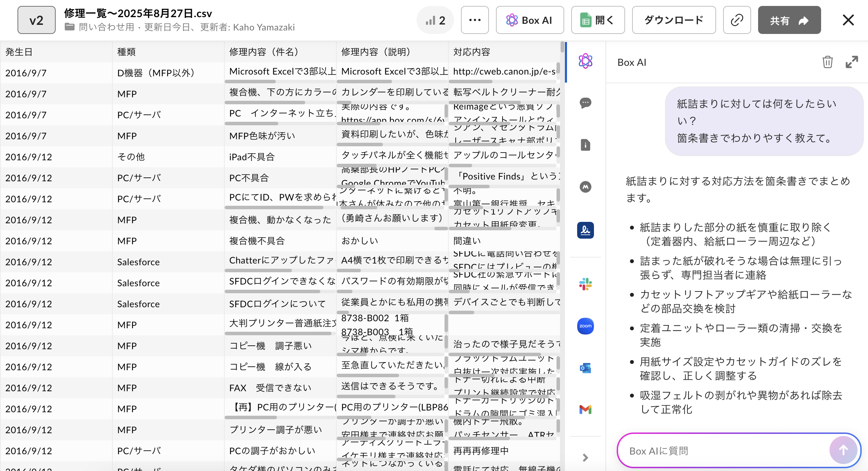Click the PC不具合 cell
Image resolution: width=868 pixels, height=471 pixels.
click(280, 178)
